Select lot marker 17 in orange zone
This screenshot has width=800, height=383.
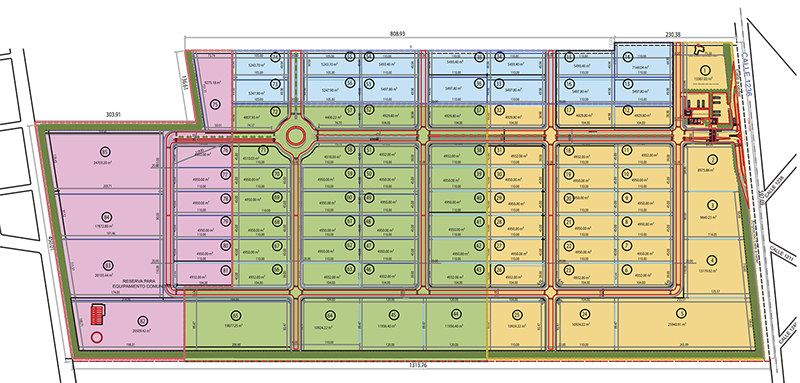569,109
